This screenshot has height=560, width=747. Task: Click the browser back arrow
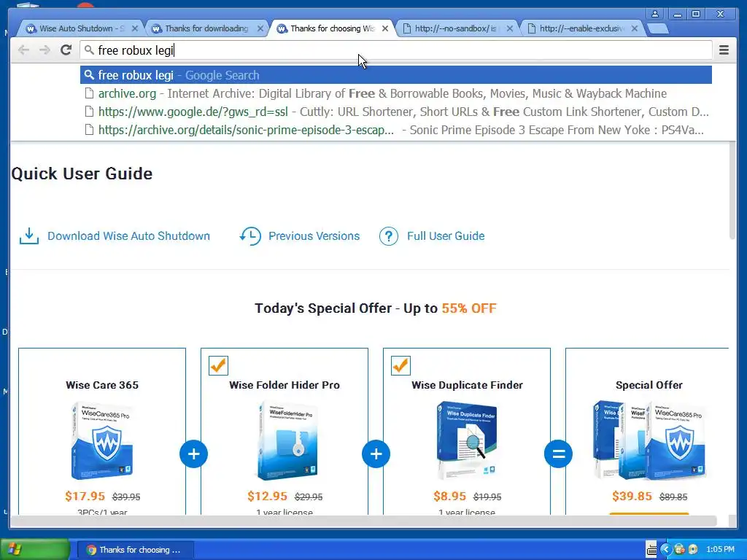pos(23,50)
